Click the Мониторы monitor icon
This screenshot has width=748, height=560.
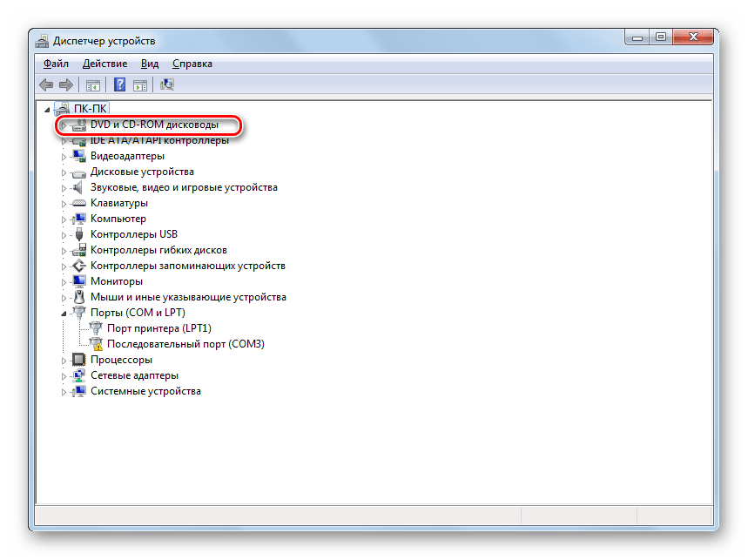click(78, 281)
